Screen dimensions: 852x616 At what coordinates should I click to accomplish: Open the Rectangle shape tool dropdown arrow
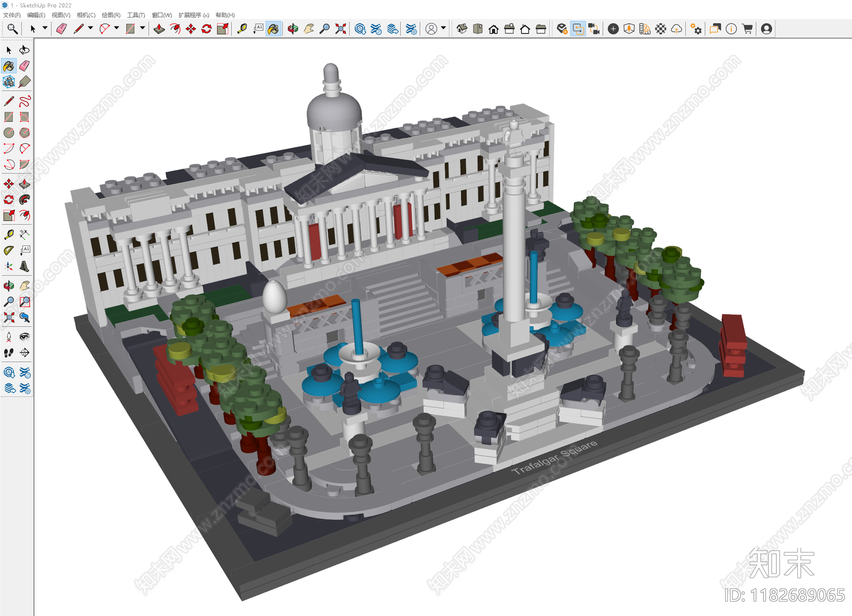tap(143, 28)
